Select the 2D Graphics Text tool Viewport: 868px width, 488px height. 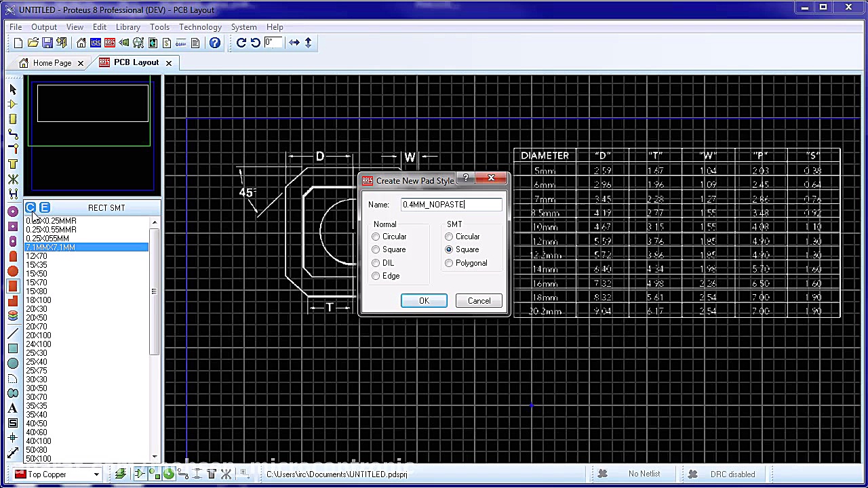click(x=13, y=408)
